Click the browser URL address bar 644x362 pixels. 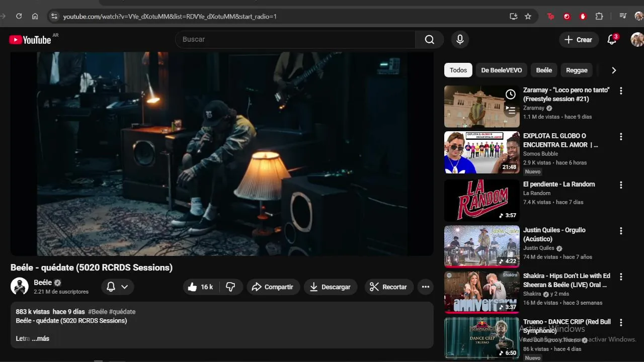(x=282, y=16)
